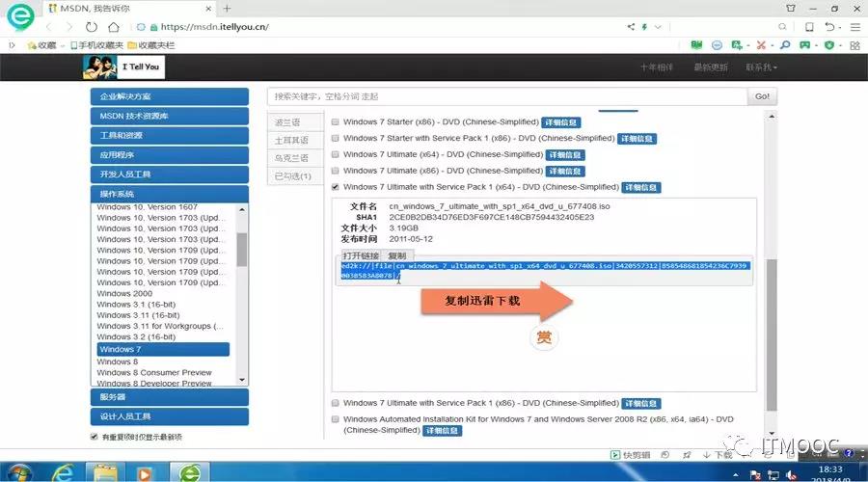Viewport: 868px width, 482px height.
Task: Click the download list scrollbar thumb
Action: (x=772, y=335)
